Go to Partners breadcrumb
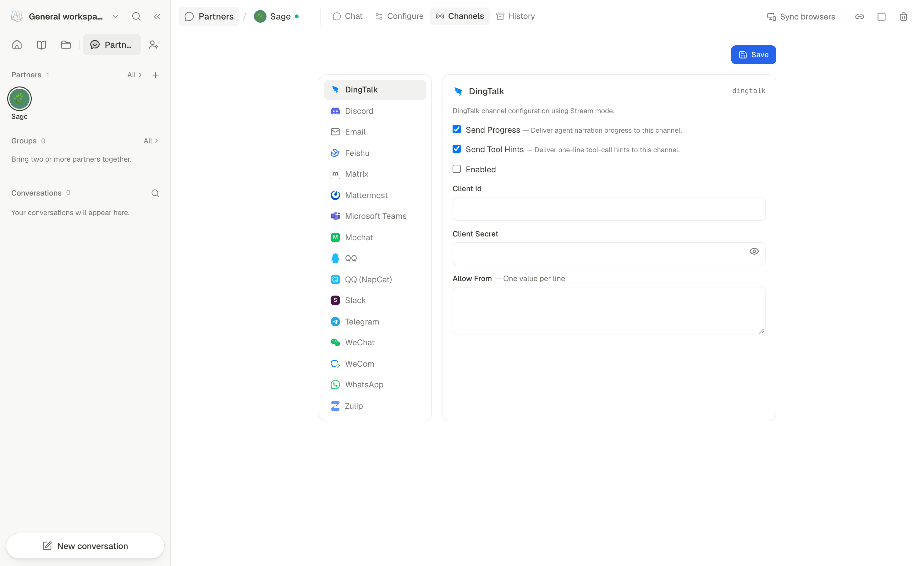 coord(209,16)
